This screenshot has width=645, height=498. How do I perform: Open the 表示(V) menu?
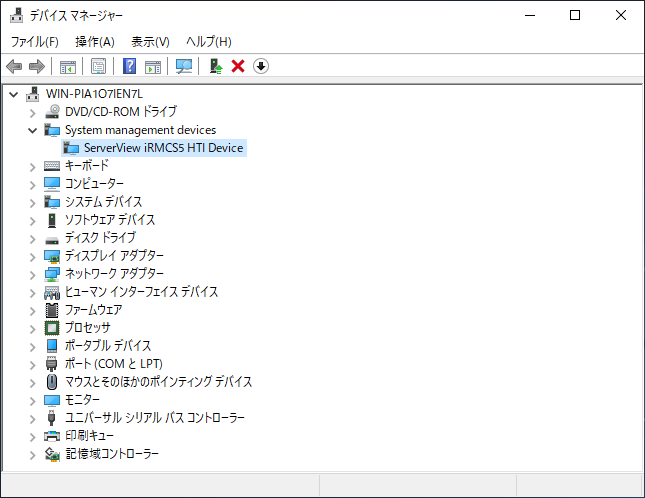[150, 42]
